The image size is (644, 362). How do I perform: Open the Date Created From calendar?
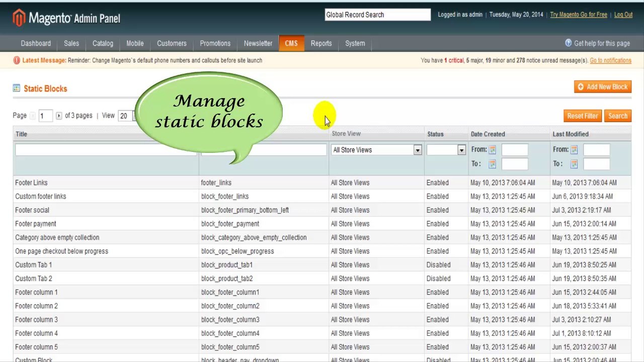click(492, 149)
